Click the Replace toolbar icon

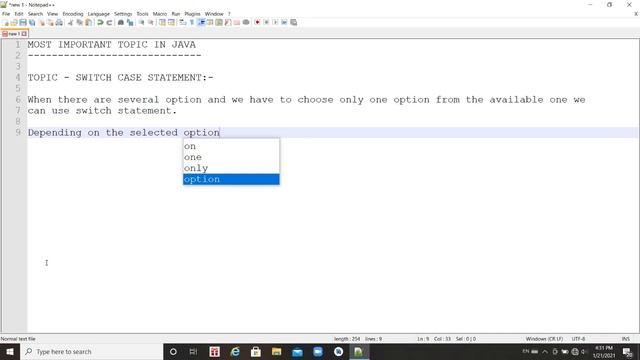point(130,22)
